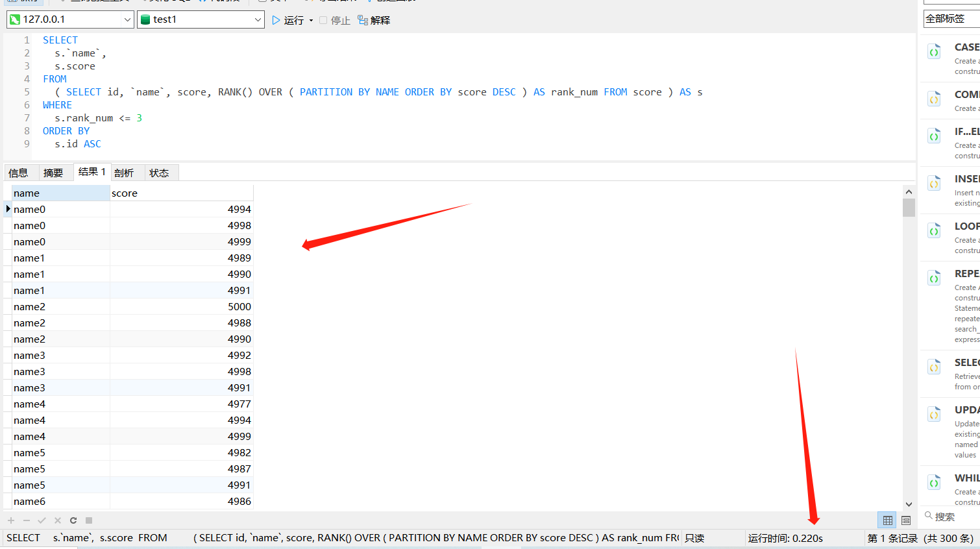Click the INSE... snippet icon

pos(934,184)
